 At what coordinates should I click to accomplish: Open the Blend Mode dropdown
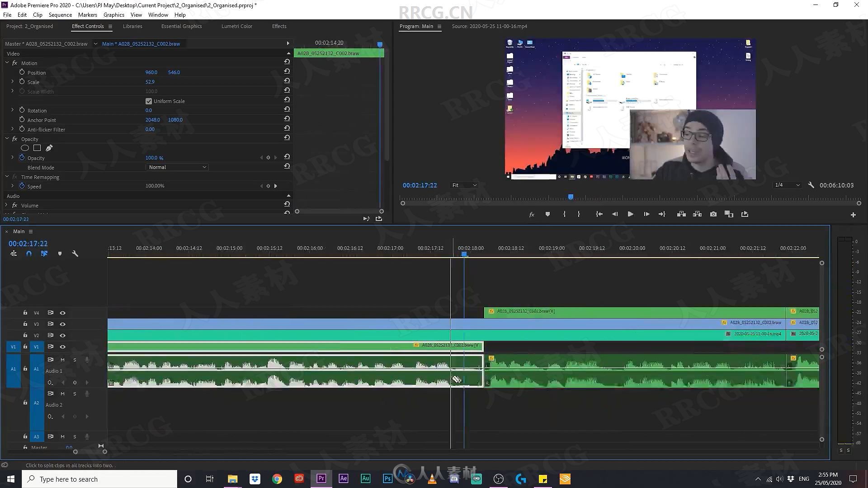point(176,167)
